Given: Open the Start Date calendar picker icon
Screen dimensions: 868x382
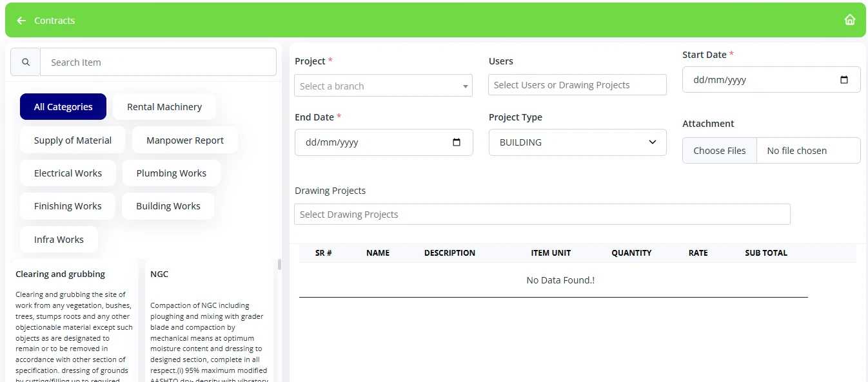Looking at the screenshot, I should [x=844, y=80].
